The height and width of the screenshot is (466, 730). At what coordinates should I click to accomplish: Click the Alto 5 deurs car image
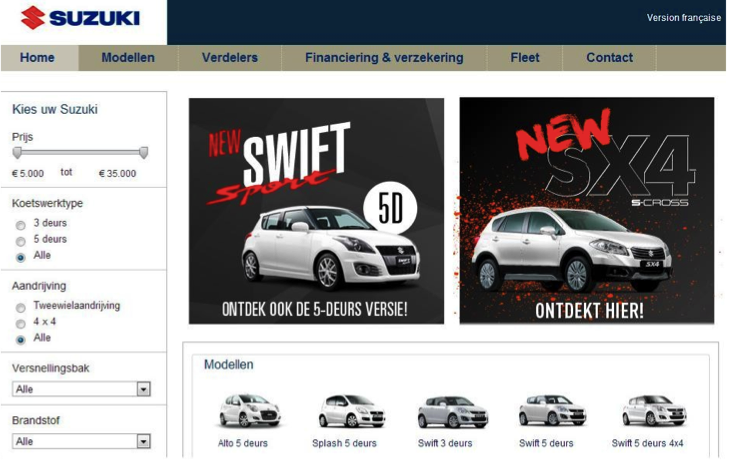coord(250,411)
